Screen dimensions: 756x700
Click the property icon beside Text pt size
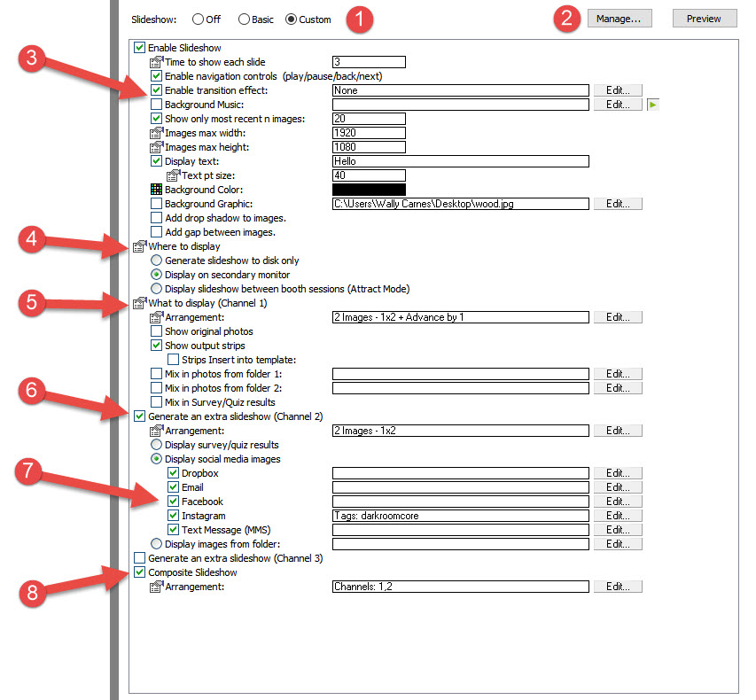pos(173,175)
